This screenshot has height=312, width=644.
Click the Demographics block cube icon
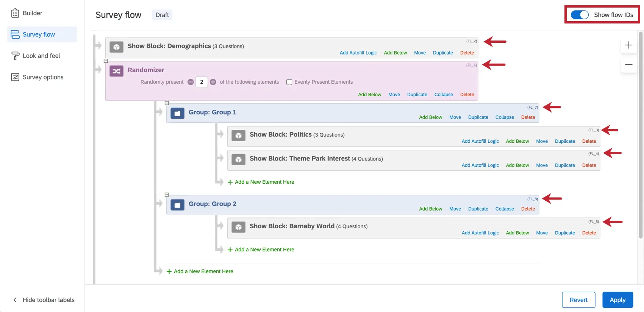pyautogui.click(x=116, y=47)
